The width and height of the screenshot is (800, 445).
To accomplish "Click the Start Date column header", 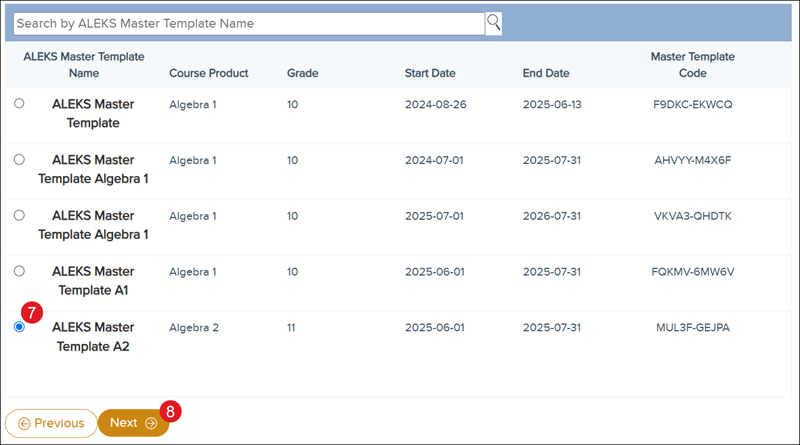I will click(430, 73).
